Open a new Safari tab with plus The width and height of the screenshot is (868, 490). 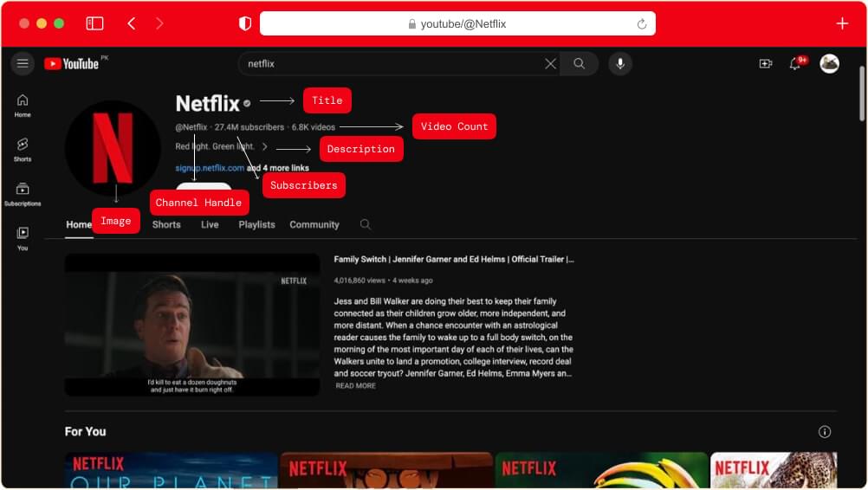tap(842, 23)
